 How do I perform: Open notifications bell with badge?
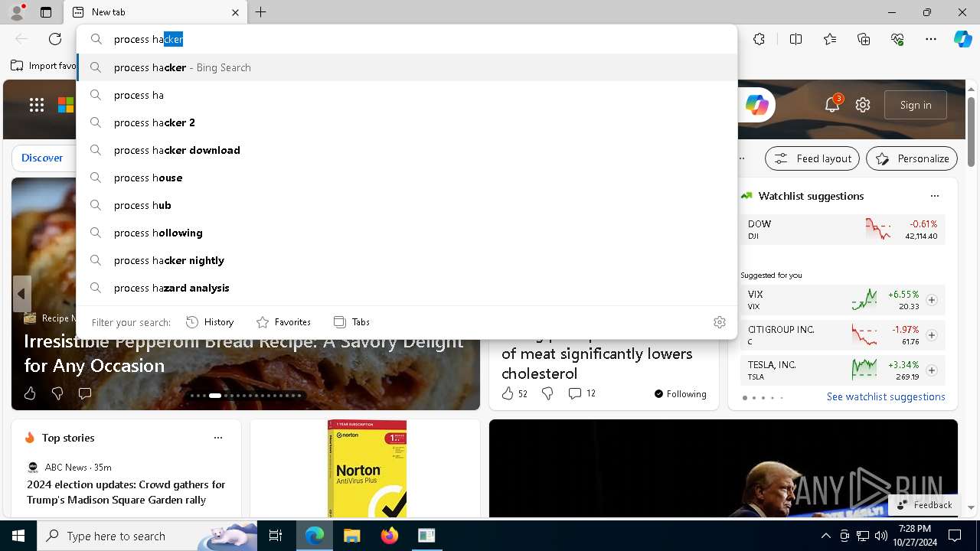click(832, 105)
